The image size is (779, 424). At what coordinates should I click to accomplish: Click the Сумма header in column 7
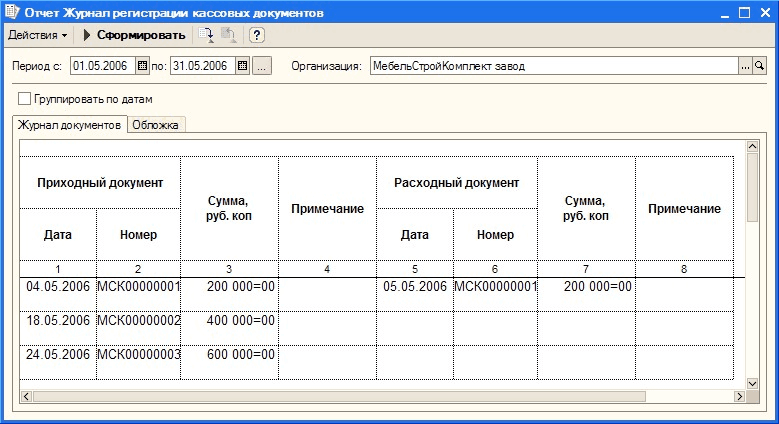(x=586, y=209)
